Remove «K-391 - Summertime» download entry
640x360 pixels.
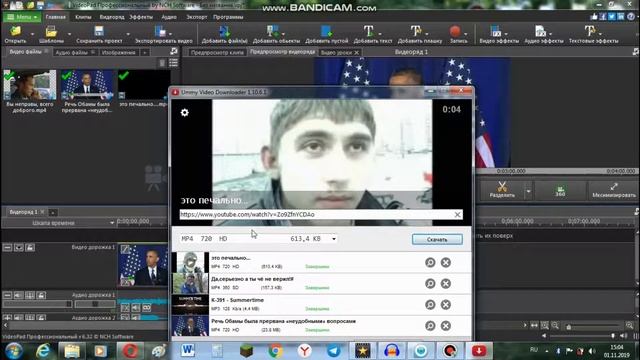point(446,304)
